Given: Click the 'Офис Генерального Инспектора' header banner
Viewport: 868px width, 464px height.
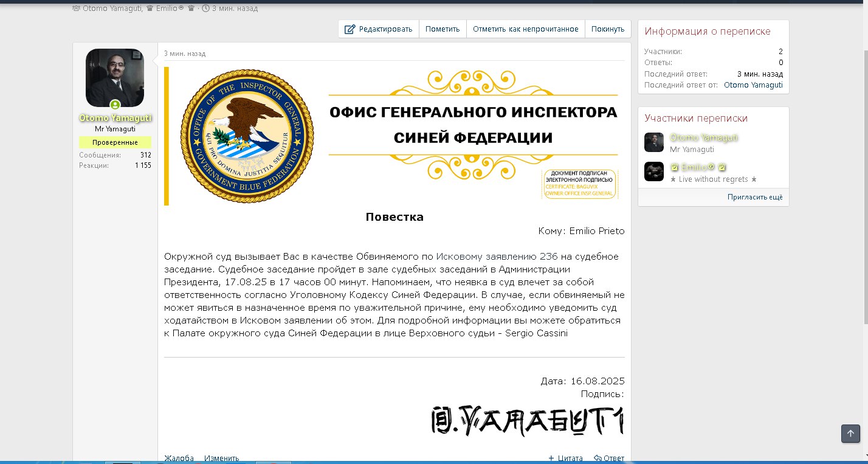Looking at the screenshot, I should [474, 125].
